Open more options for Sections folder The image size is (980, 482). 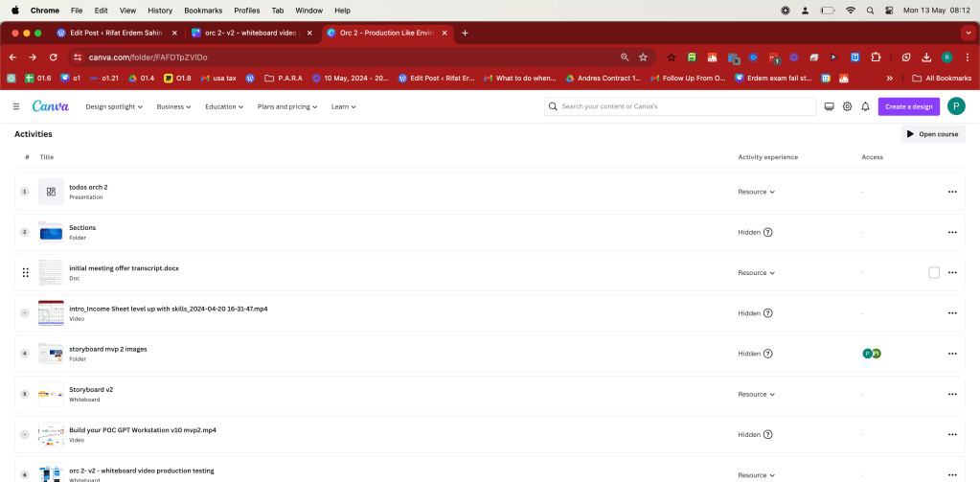point(952,232)
